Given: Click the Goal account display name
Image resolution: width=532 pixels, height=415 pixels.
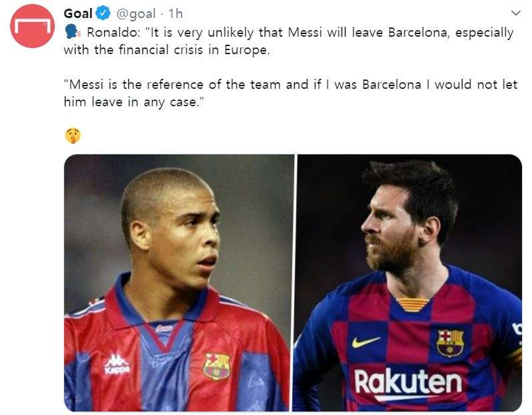Looking at the screenshot, I should 78,13.
